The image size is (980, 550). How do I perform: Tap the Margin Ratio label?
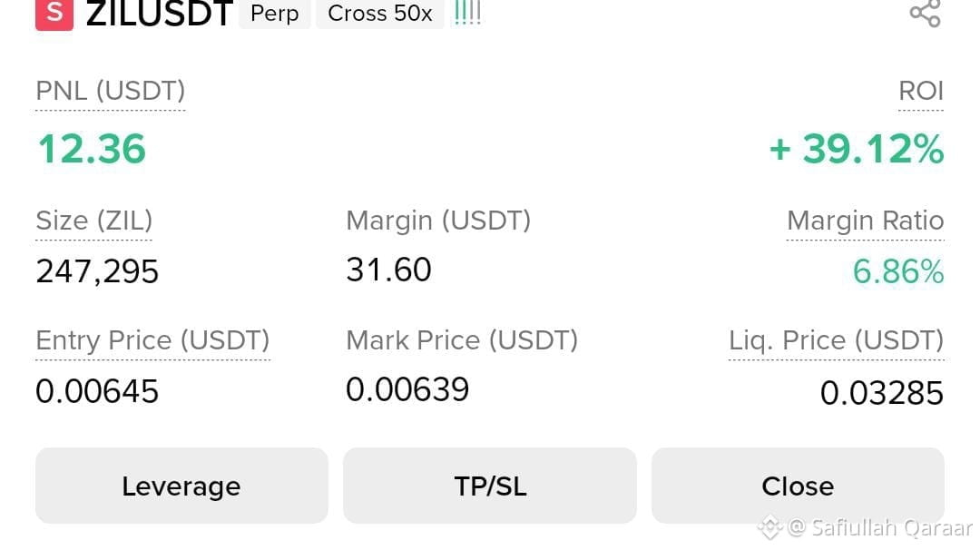tap(865, 221)
